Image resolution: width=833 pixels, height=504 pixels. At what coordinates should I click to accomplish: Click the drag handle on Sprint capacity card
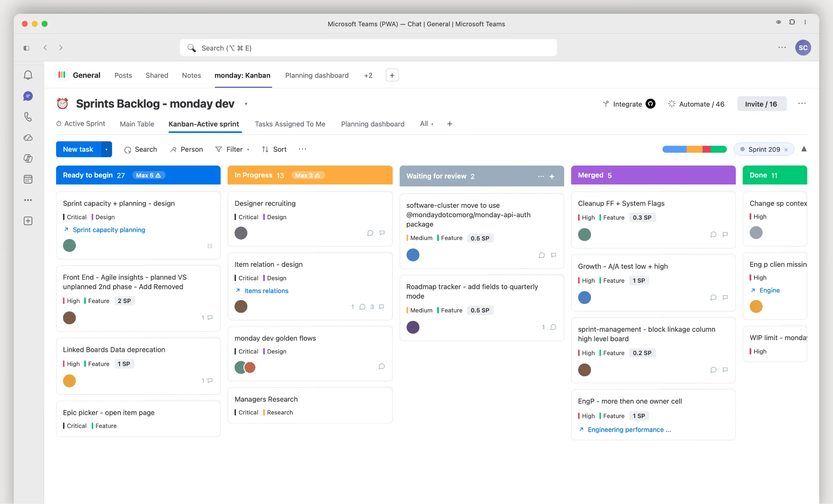210,246
